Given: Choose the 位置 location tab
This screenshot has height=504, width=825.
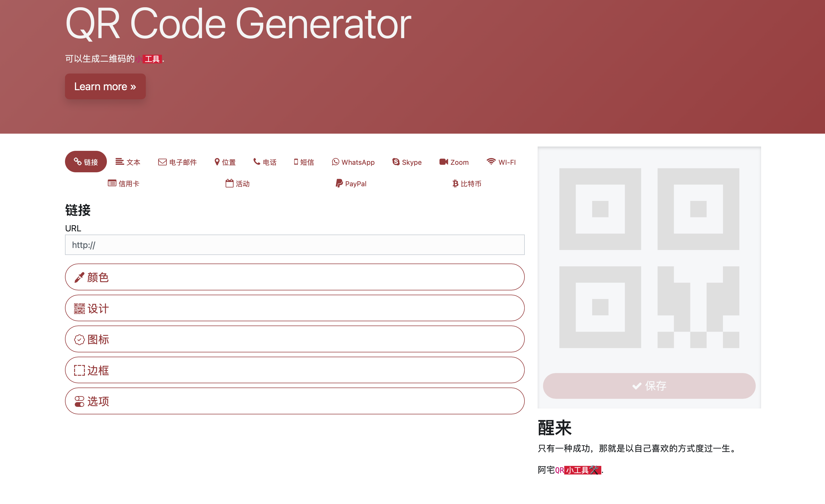Looking at the screenshot, I should point(225,162).
